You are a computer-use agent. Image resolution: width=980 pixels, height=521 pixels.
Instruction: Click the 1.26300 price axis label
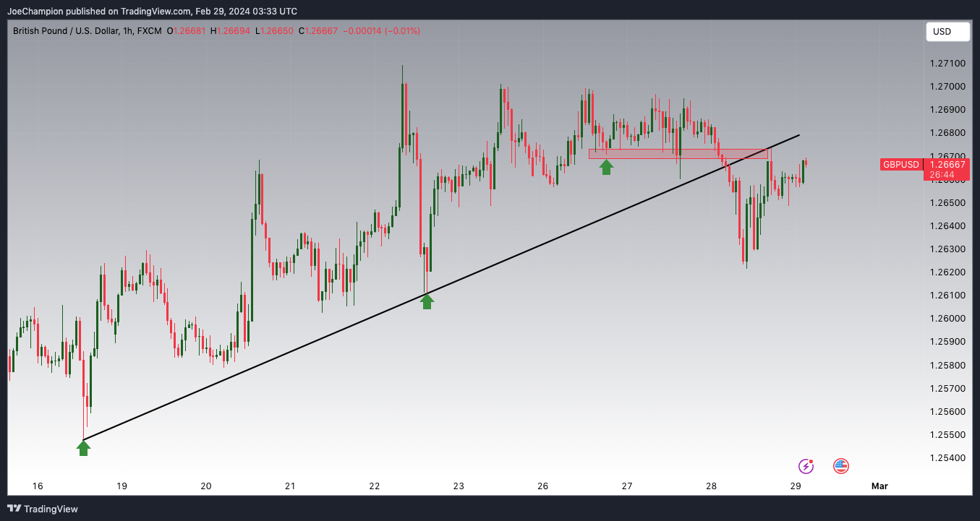coord(947,249)
